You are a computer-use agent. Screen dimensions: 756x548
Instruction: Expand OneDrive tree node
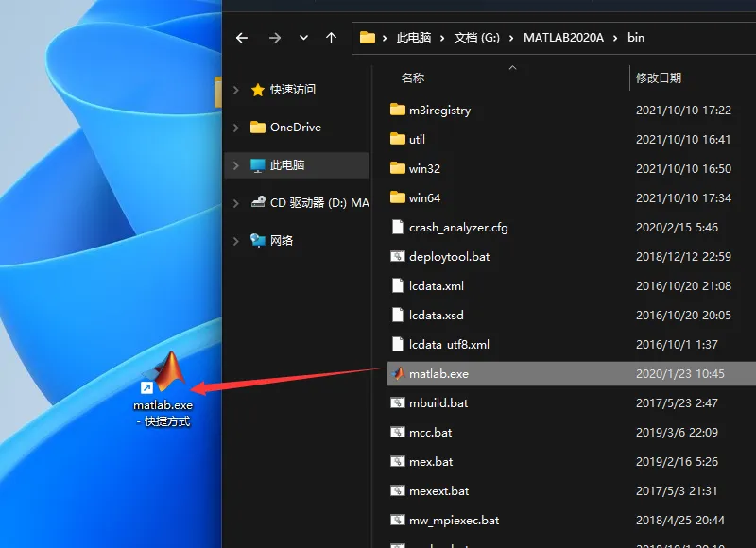click(x=235, y=128)
